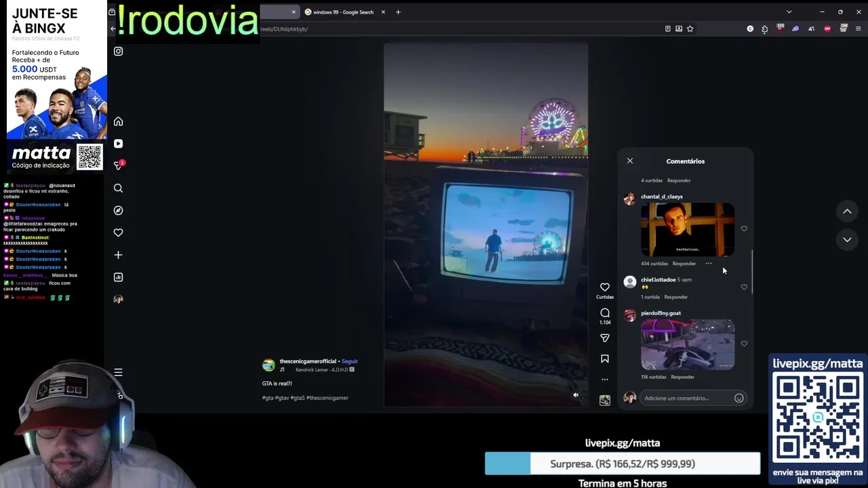Like chantal_d_claeys' comment
Viewport: 868px width, 488px height.
click(744, 229)
